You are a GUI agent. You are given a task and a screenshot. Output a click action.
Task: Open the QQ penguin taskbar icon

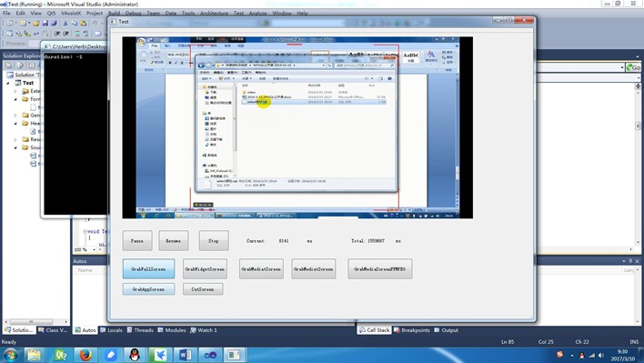coord(135,355)
